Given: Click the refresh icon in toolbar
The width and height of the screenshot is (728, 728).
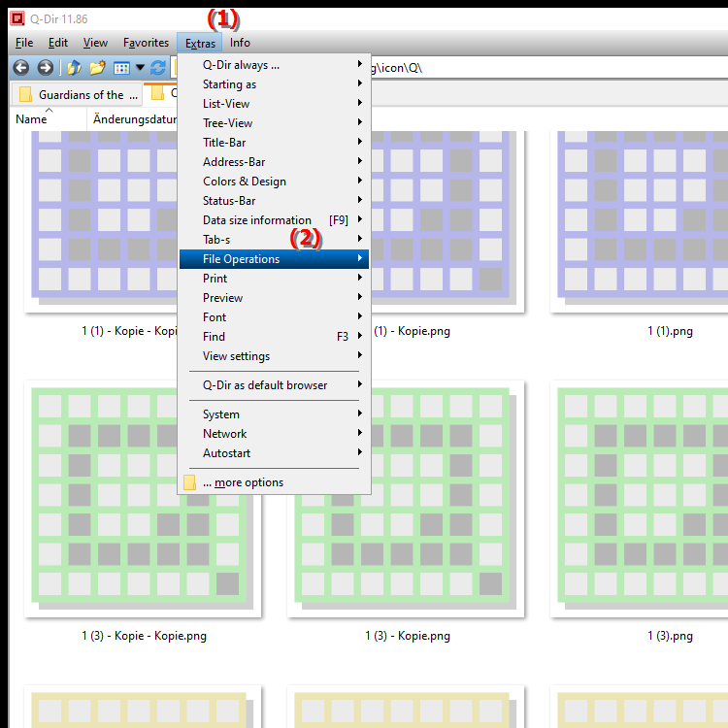Looking at the screenshot, I should click(x=158, y=68).
